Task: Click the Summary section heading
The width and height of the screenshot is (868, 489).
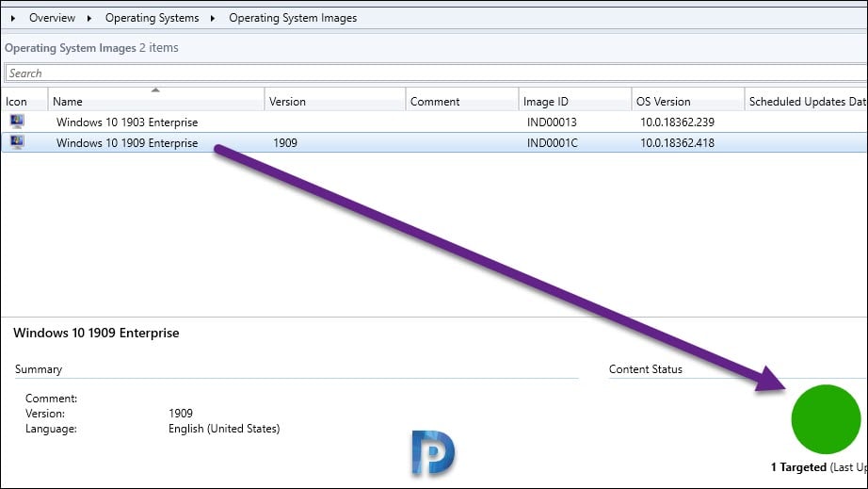Action: coord(39,369)
